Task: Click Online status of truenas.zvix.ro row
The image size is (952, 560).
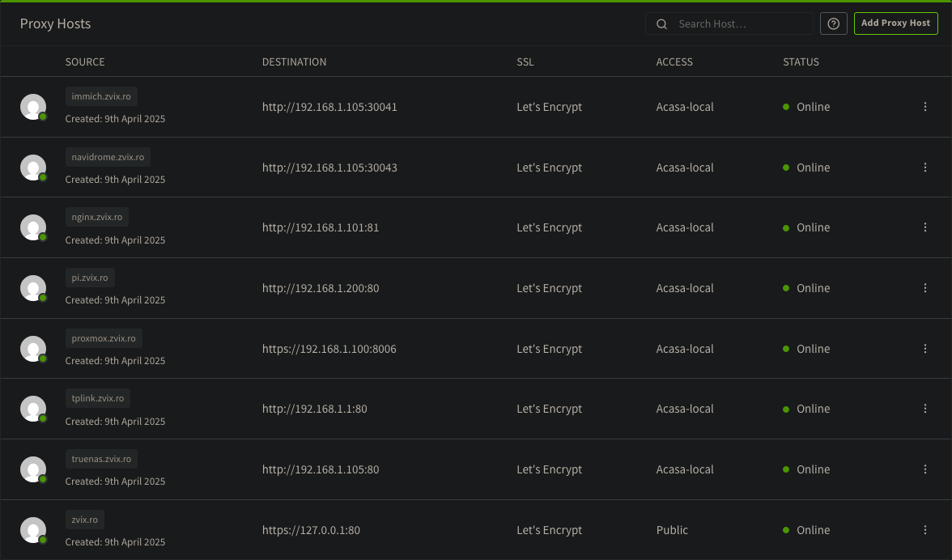Action: (x=806, y=469)
